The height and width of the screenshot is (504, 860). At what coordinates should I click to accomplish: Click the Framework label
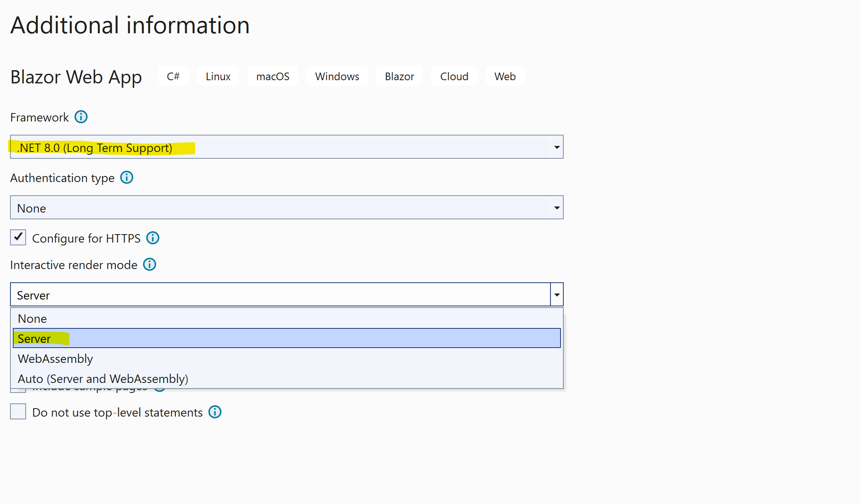(39, 117)
